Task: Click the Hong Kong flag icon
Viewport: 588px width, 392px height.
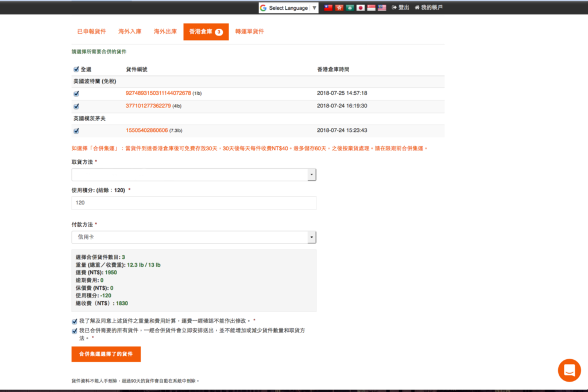Action: click(x=339, y=7)
